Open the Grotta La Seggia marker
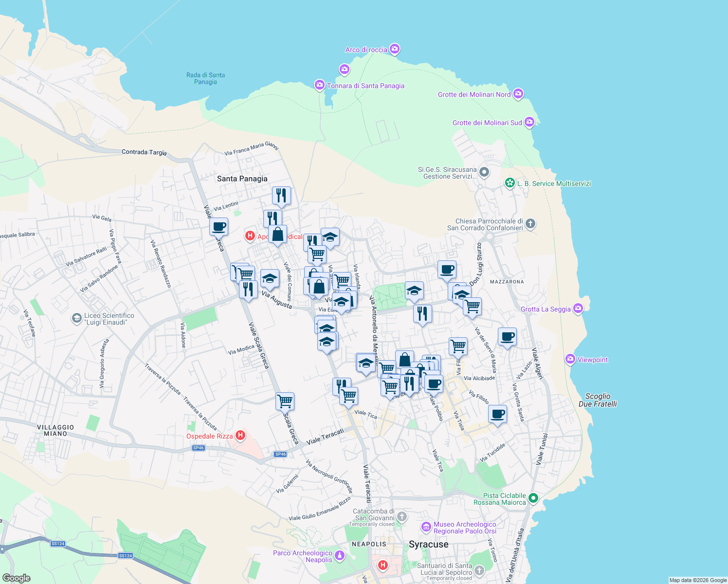728x584 pixels. pyautogui.click(x=578, y=309)
